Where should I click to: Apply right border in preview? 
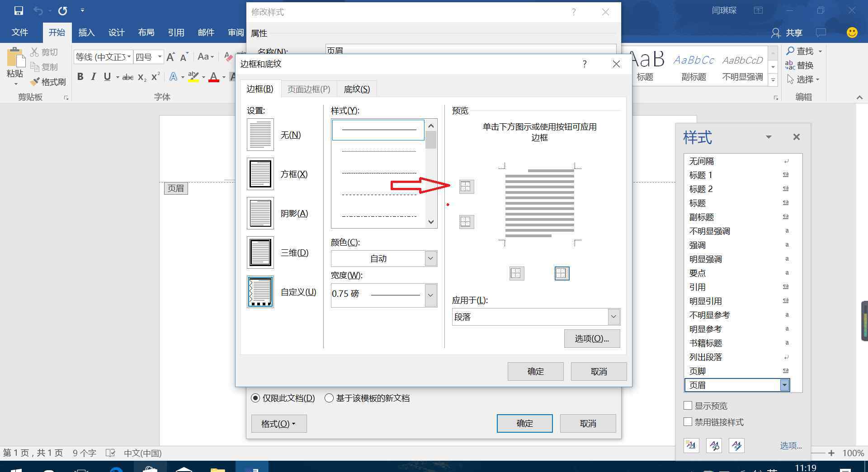pyautogui.click(x=562, y=273)
